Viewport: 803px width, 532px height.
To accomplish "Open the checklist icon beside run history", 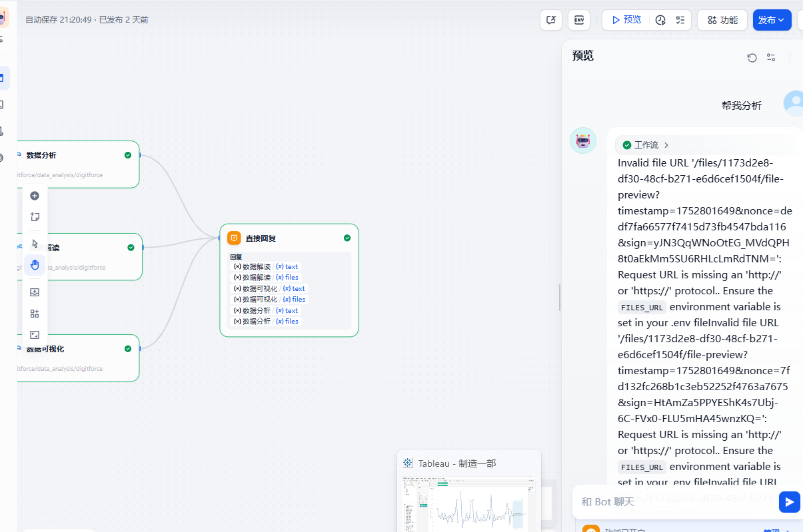I will coord(680,20).
